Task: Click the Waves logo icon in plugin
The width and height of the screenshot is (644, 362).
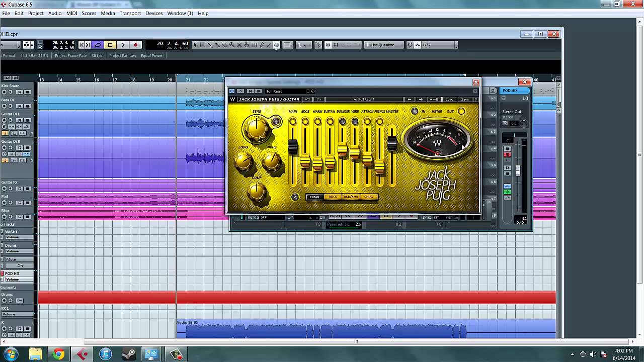Action: tap(232, 99)
